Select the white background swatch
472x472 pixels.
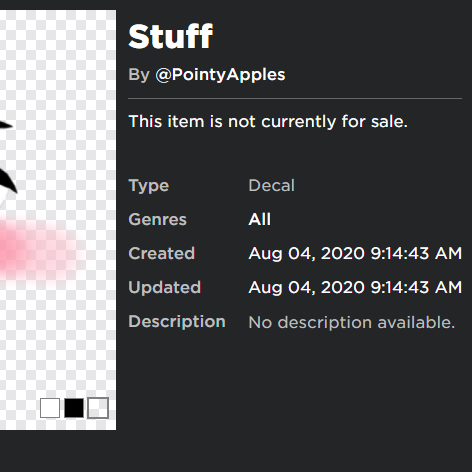[50, 408]
